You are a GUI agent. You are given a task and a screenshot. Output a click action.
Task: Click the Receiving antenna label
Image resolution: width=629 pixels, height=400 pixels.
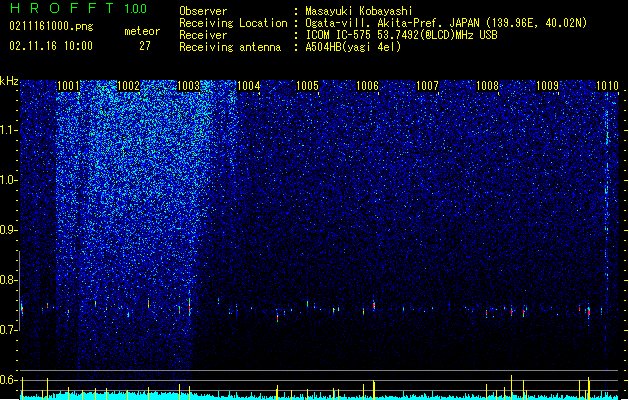tap(230, 47)
